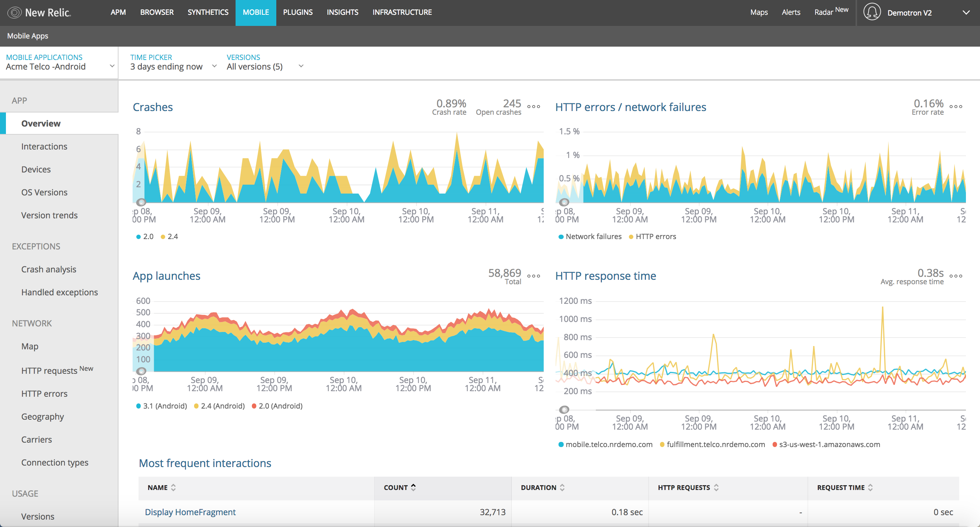This screenshot has height=527, width=980.
Task: Click the New Relic logo icon
Action: [14, 13]
